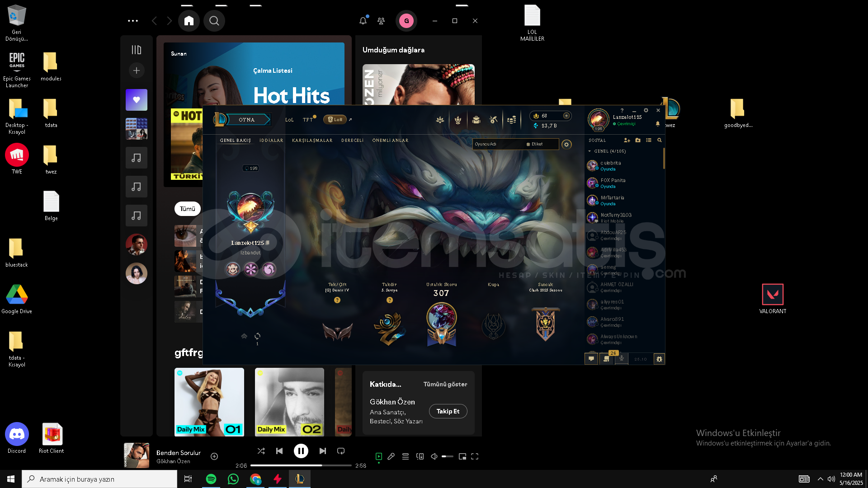Click the list view icon in Sosyal
Image resolution: width=868 pixels, height=488 pixels.
tap(649, 141)
